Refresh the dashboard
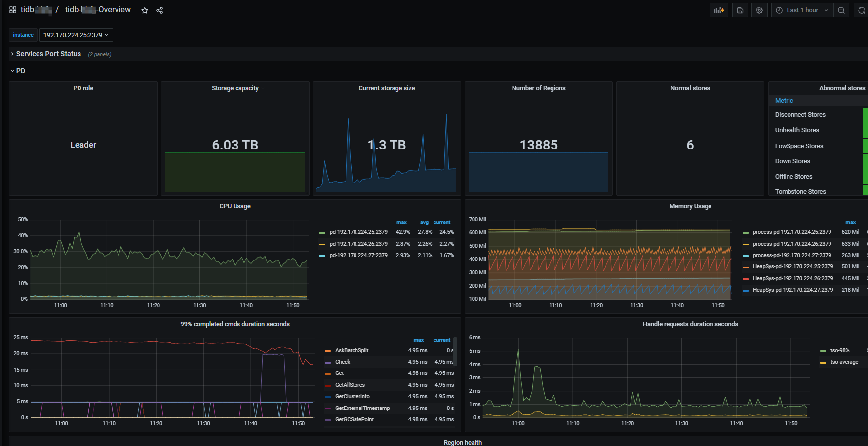 coord(861,10)
